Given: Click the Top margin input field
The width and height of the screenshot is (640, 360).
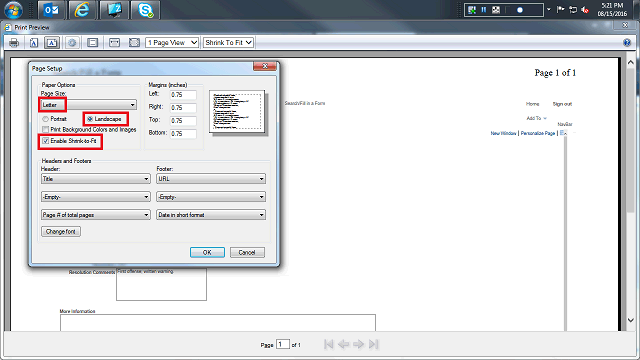Looking at the screenshot, I should (183, 121).
